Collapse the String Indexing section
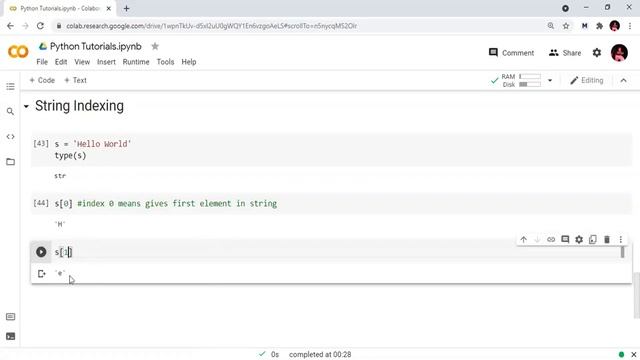 (26, 107)
